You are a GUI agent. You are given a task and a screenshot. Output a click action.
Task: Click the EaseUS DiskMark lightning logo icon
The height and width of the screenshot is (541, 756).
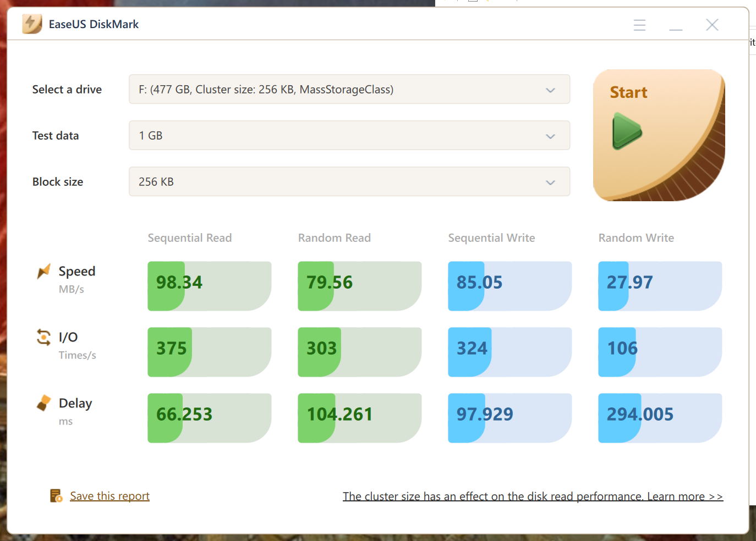[32, 24]
